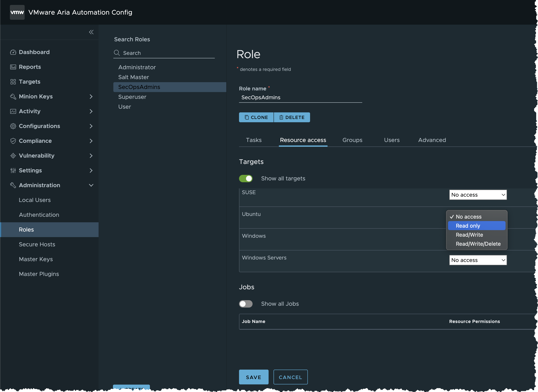538x392 pixels.
Task: Click the copy icon on Clone button
Action: (247, 117)
